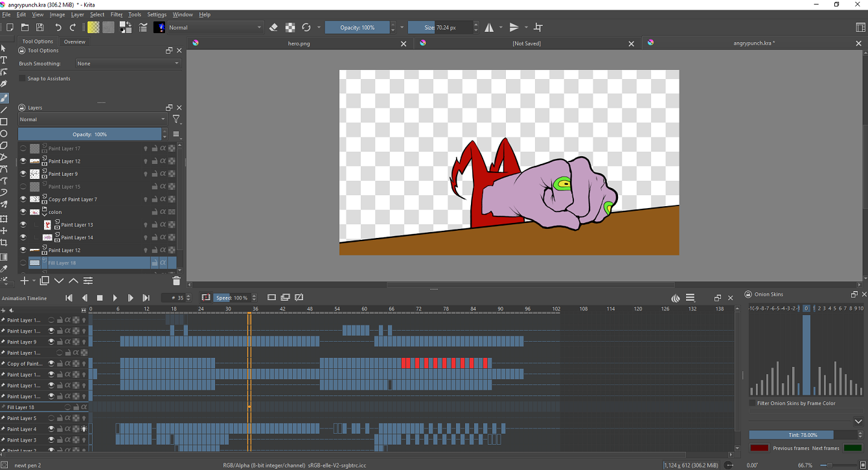Open the Layer menu
Screen dimensions: 868x470
point(78,14)
